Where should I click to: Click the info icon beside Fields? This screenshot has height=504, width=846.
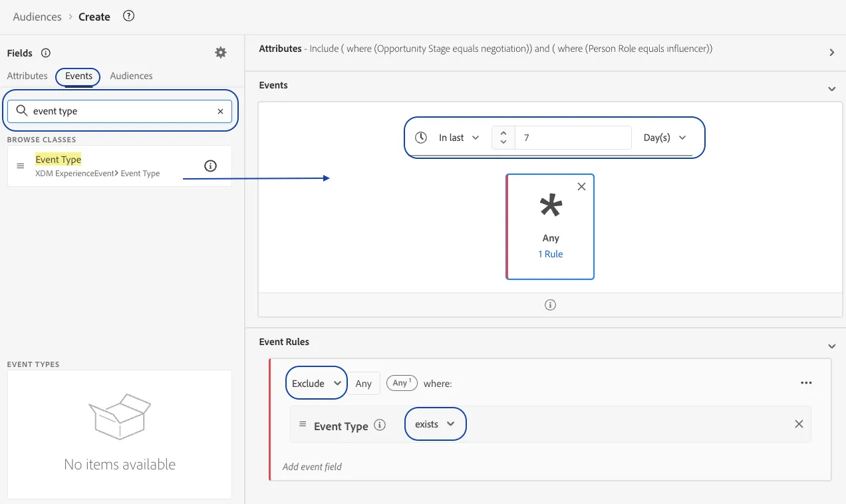pyautogui.click(x=46, y=53)
